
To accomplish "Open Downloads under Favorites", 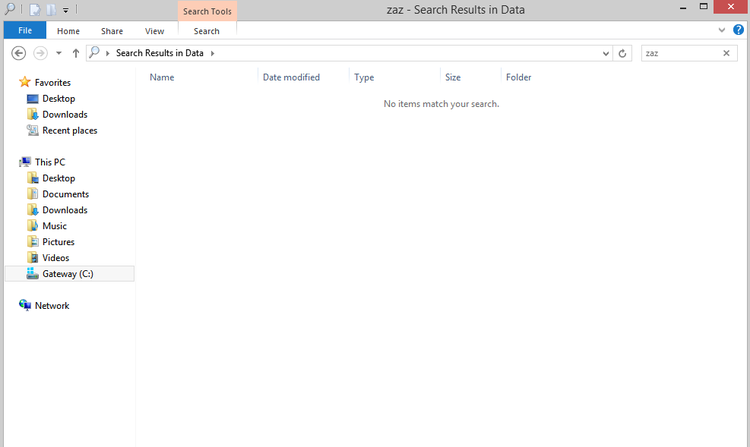I will point(65,115).
